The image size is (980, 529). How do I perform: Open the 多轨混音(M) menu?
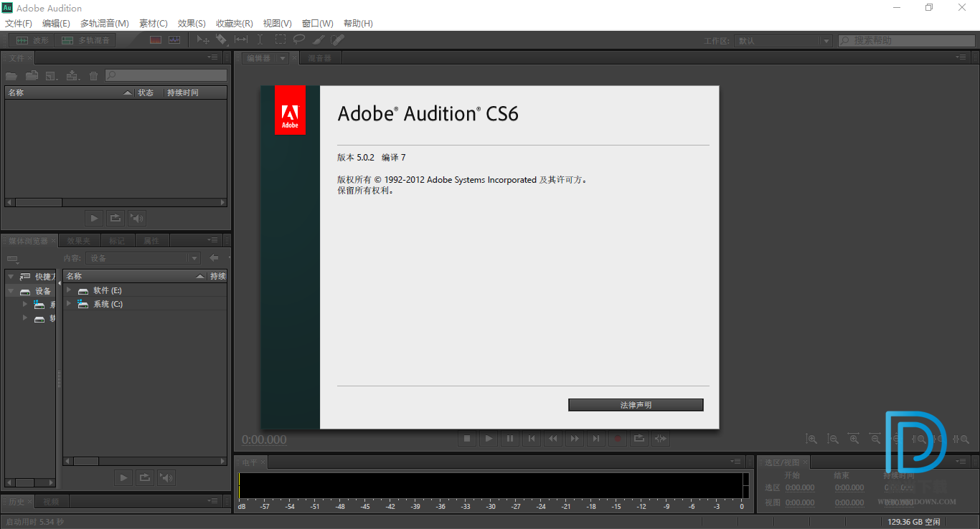point(105,24)
